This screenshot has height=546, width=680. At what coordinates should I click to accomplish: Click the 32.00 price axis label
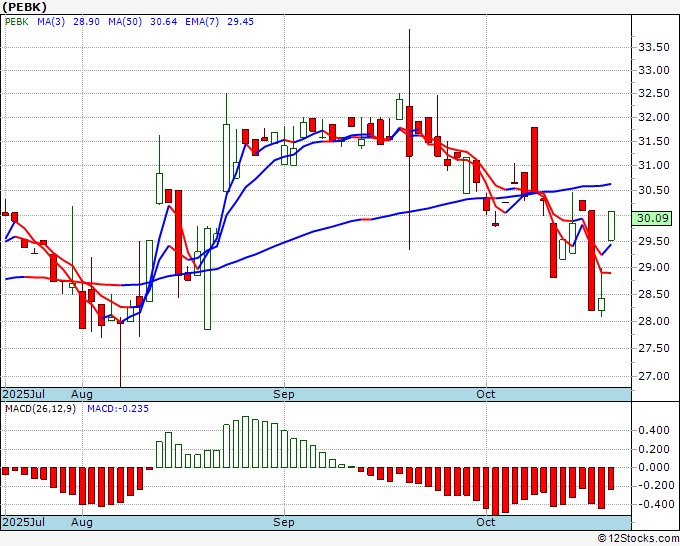(x=654, y=118)
